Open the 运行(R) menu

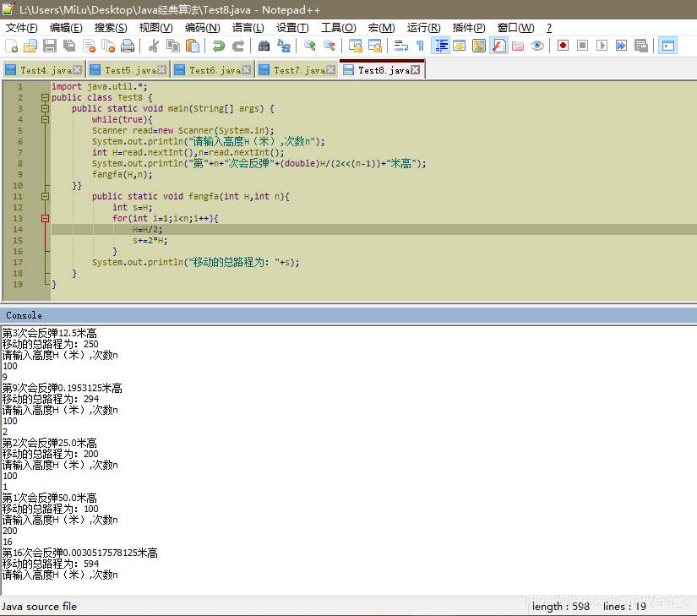(x=423, y=28)
